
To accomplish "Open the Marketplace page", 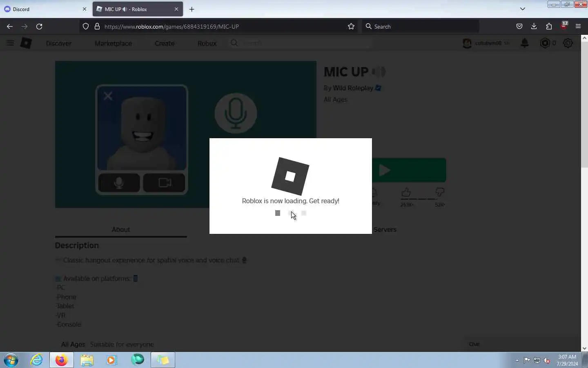I will [113, 43].
